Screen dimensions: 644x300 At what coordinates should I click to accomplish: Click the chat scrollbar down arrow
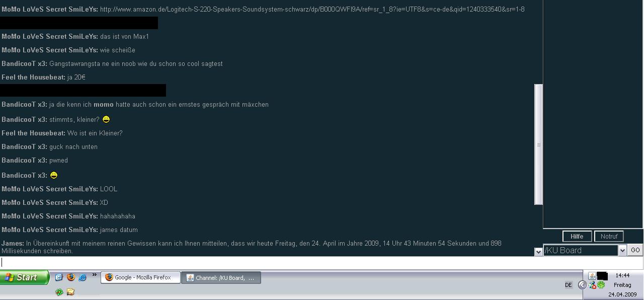pyautogui.click(x=538, y=252)
